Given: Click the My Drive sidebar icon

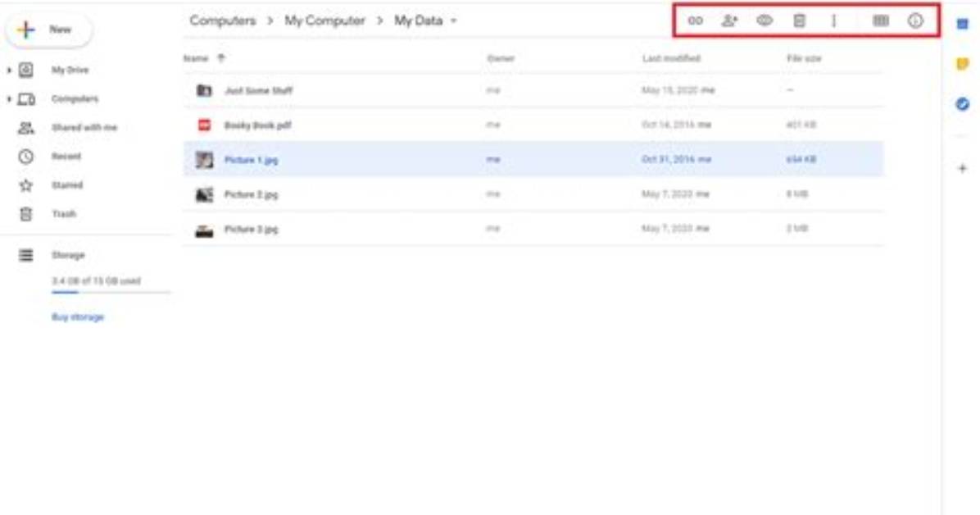Looking at the screenshot, I should 25,70.
